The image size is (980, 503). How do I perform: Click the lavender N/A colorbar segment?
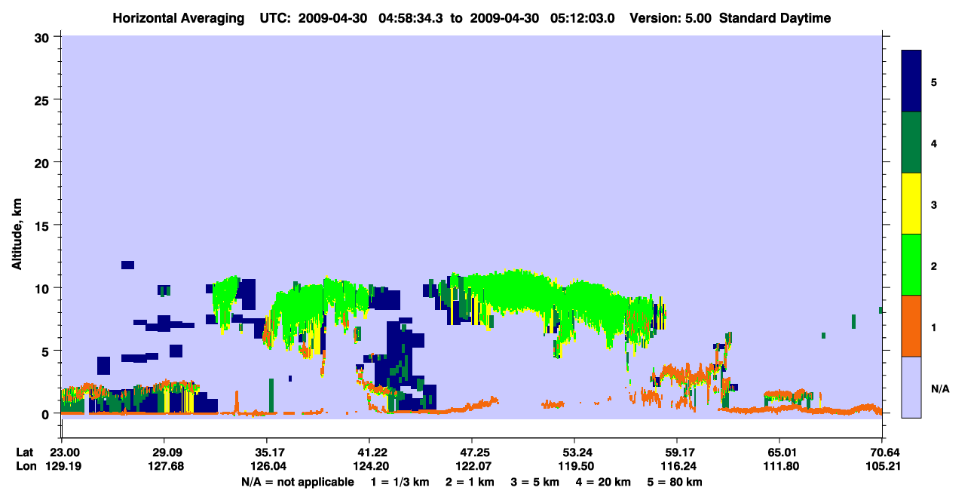pos(911,387)
